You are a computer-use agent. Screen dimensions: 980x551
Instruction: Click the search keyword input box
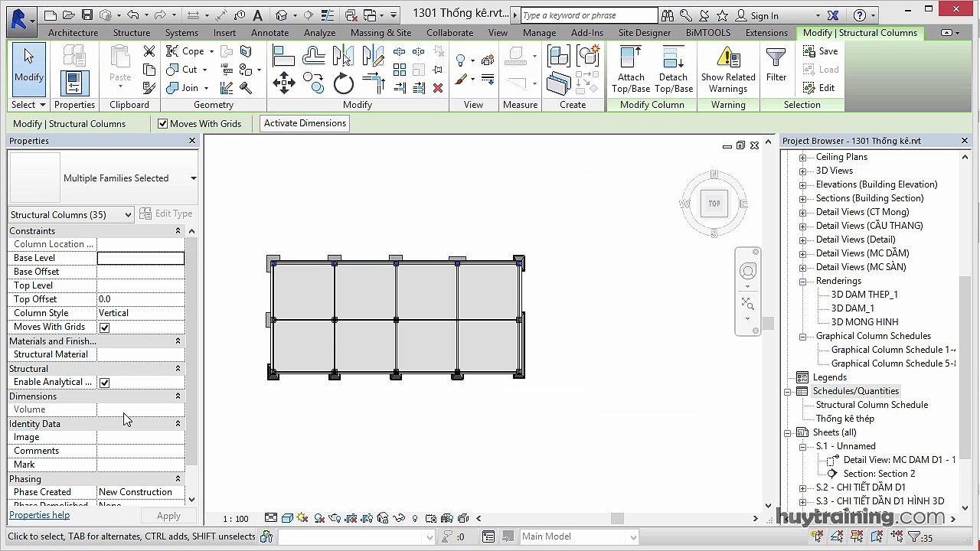tap(588, 15)
